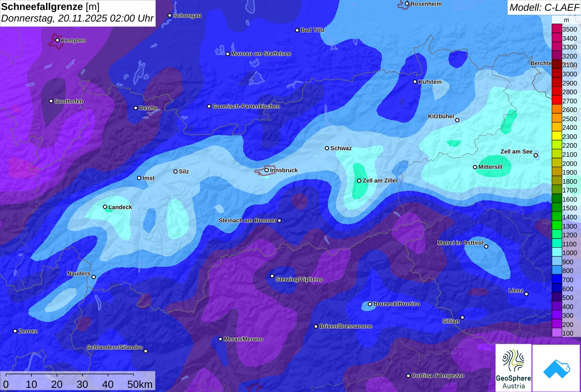Click the legend unit label m
This screenshot has height=392, width=581.
tap(566, 20)
